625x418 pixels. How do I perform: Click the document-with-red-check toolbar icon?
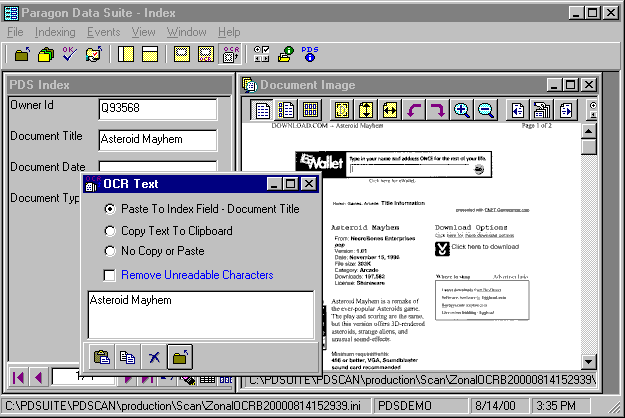(x=94, y=54)
